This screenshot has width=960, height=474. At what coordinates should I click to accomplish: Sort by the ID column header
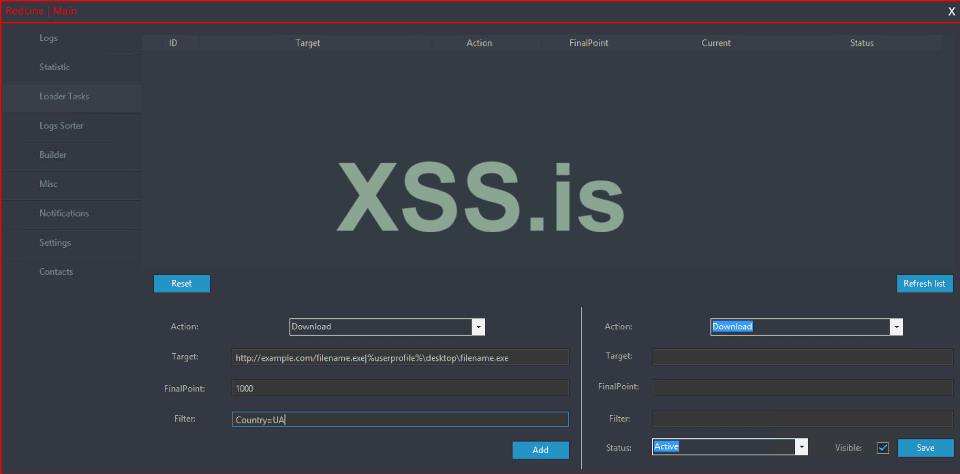click(173, 43)
